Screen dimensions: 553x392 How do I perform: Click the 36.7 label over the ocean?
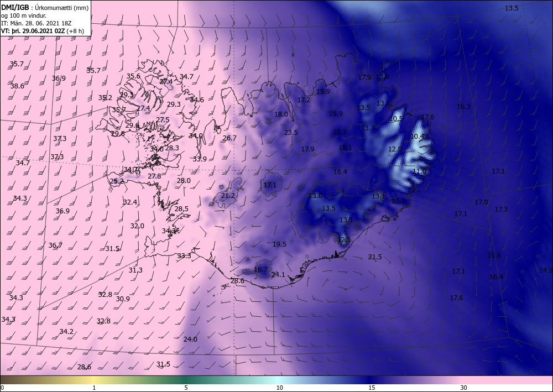[x=55, y=245]
